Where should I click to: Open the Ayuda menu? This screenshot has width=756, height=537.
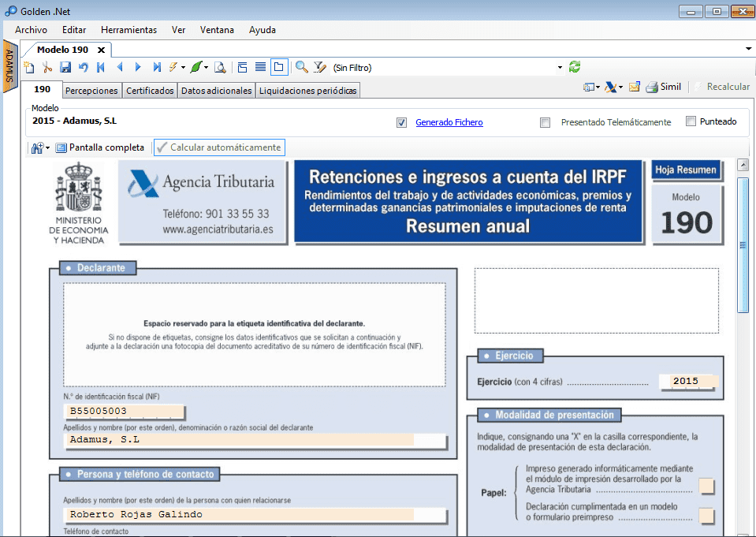[x=263, y=30]
